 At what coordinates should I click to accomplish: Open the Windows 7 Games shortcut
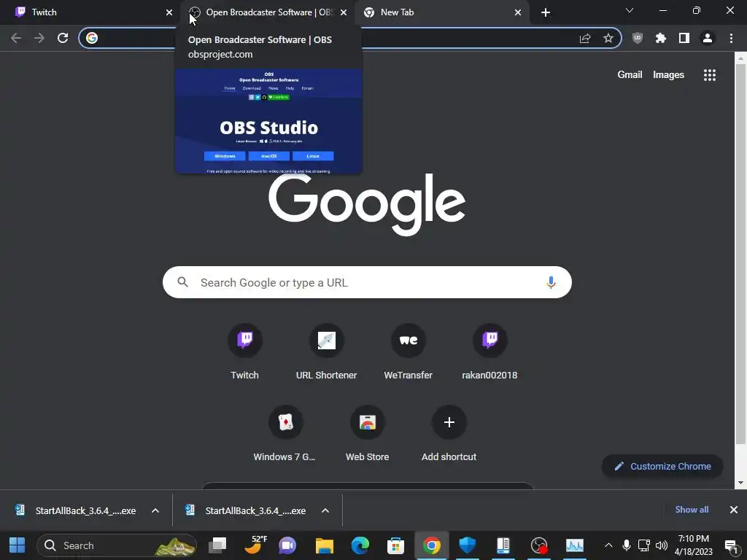(285, 433)
